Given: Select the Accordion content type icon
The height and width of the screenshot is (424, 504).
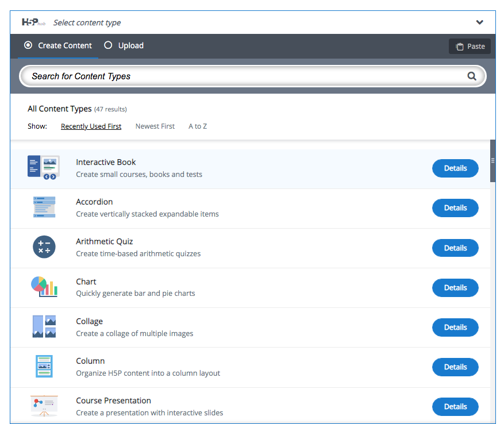Looking at the screenshot, I should pyautogui.click(x=44, y=207).
